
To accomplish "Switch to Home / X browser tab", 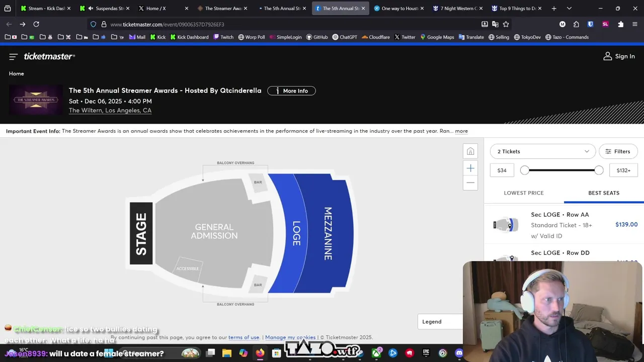I will point(164,9).
